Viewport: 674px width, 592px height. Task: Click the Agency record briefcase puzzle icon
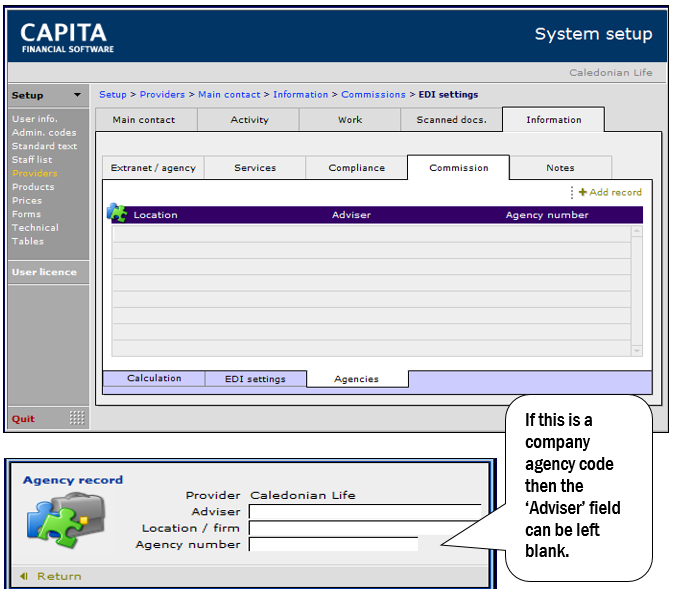click(x=66, y=521)
